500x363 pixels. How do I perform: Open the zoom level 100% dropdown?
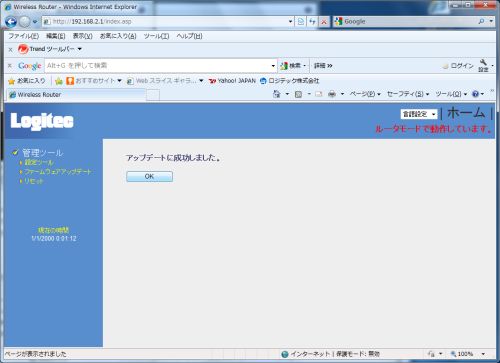point(483,354)
